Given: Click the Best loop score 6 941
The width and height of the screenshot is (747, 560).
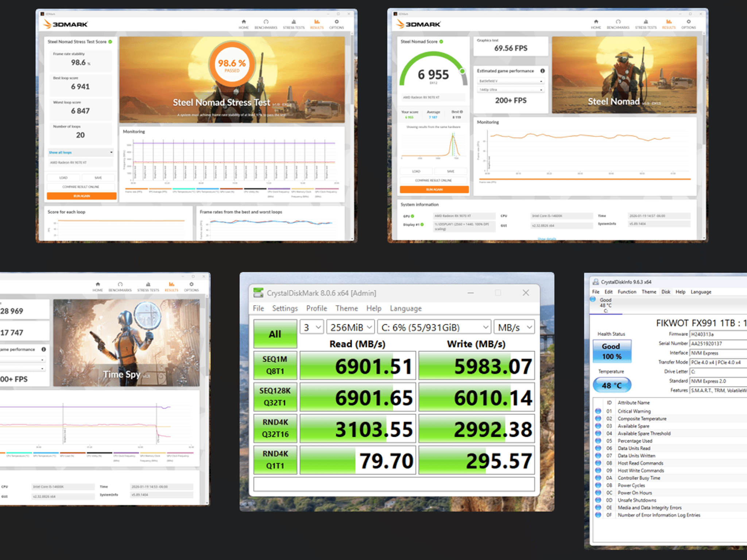Looking at the screenshot, I should click(x=80, y=86).
